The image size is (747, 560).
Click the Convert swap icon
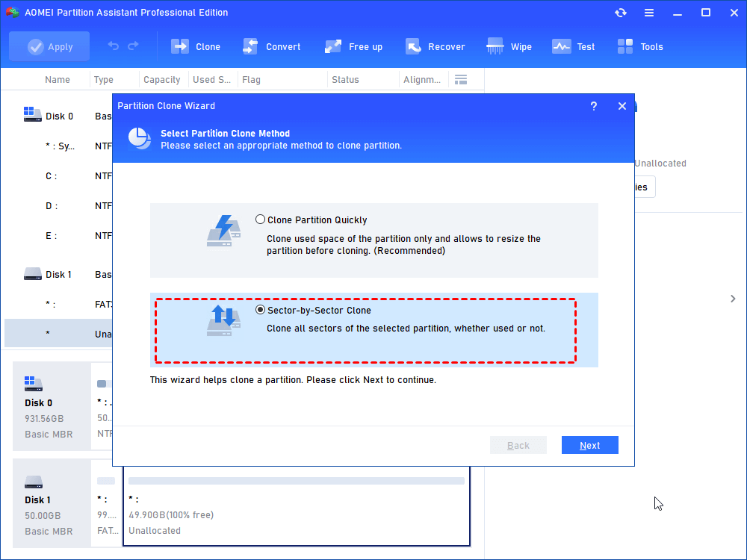click(x=250, y=46)
